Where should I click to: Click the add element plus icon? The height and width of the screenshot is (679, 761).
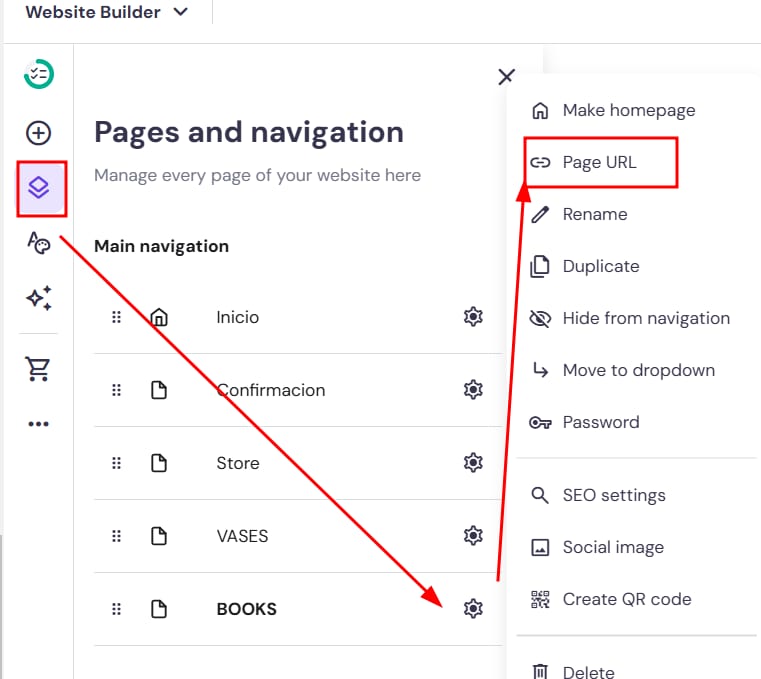pyautogui.click(x=38, y=133)
